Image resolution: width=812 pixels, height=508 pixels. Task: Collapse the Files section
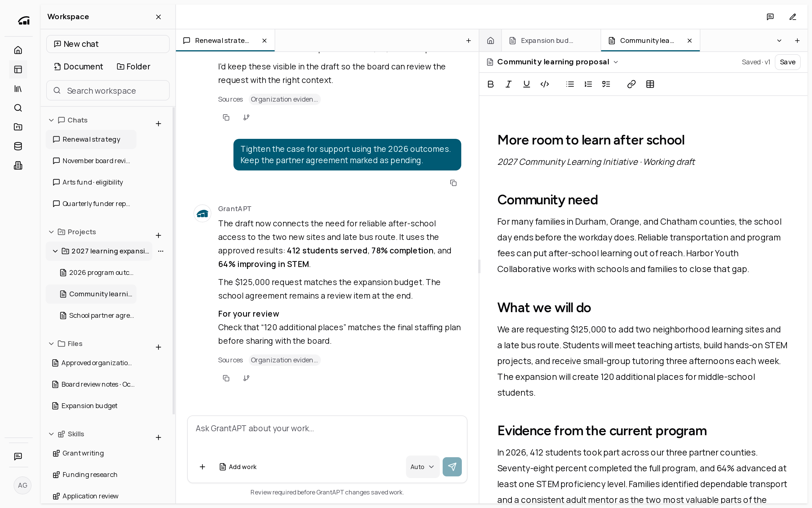click(x=51, y=343)
